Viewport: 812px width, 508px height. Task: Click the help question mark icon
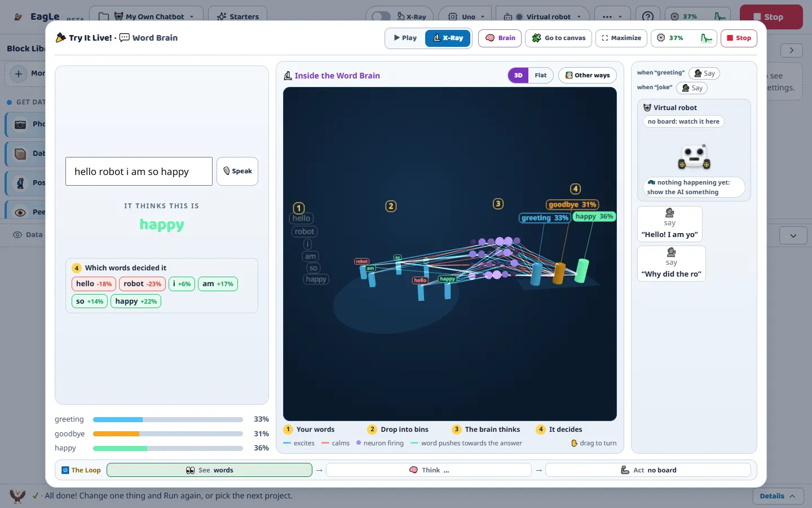[x=648, y=16]
